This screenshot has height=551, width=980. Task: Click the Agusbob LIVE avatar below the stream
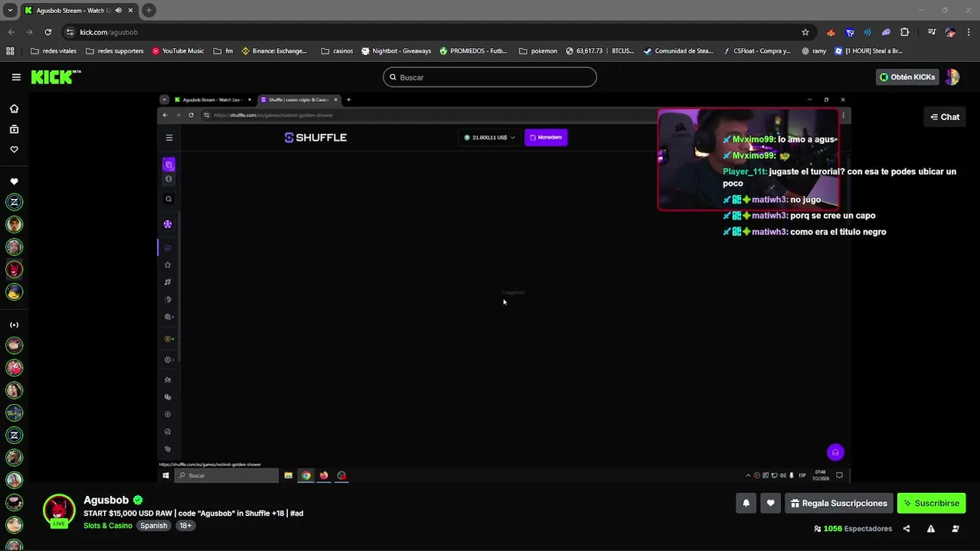pyautogui.click(x=59, y=511)
